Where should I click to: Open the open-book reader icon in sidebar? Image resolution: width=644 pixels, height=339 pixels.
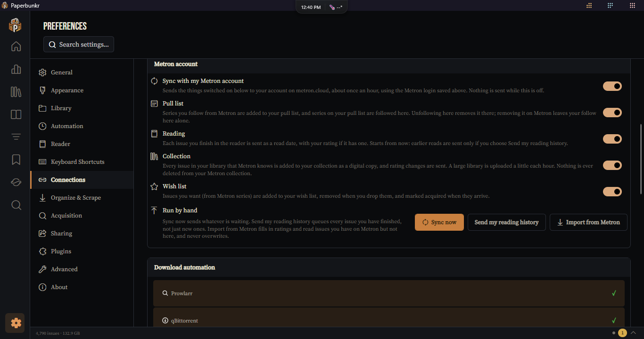coord(16,114)
